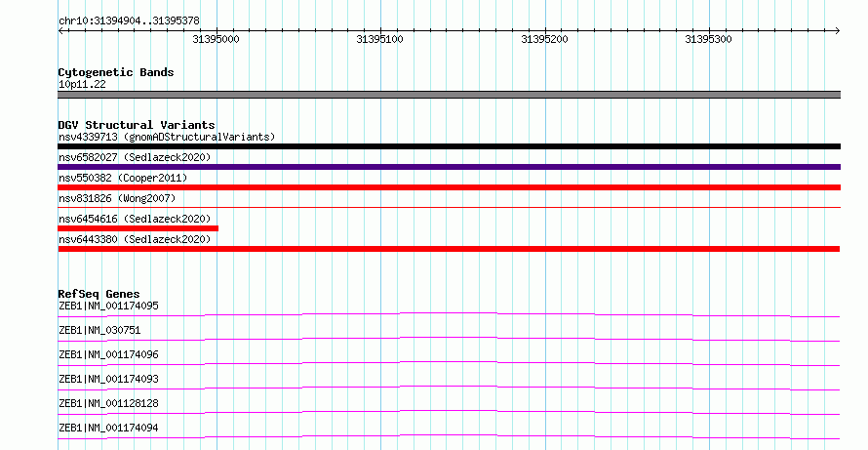Screen dimensions: 868x450
Task: Click the ZEB1|NM_001128128 transcript label
Action: tap(108, 403)
